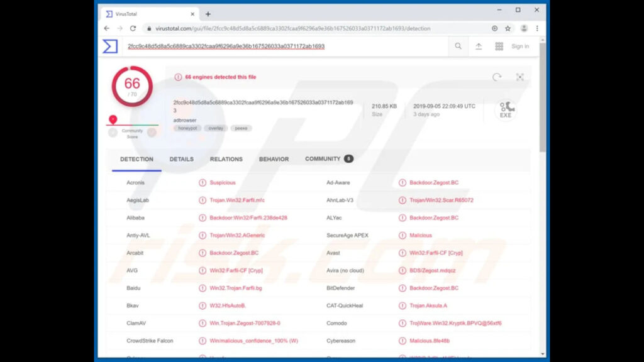Bookmark page with star icon
This screenshot has height=362, width=644.
pos(508,28)
